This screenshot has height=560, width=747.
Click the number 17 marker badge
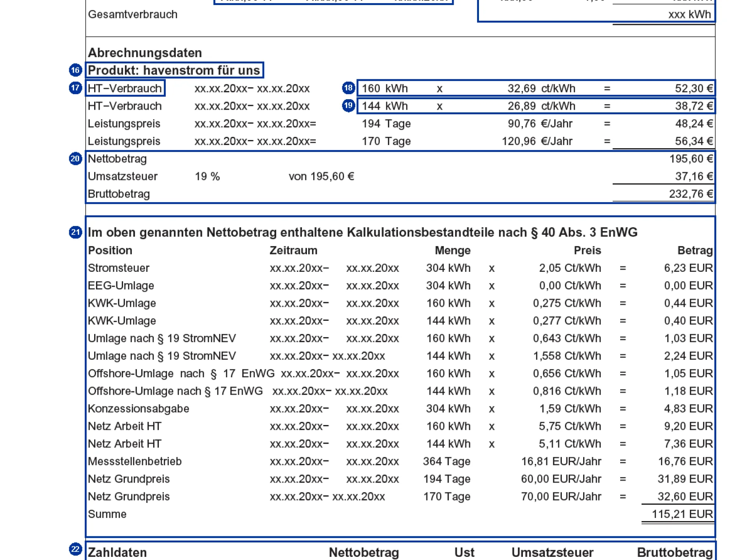click(x=75, y=88)
